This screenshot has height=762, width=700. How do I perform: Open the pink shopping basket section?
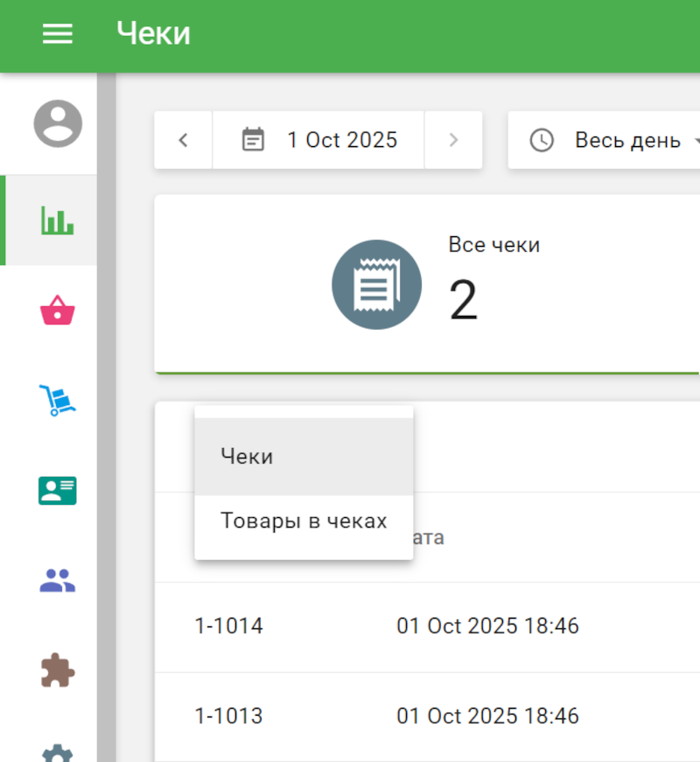tap(58, 311)
